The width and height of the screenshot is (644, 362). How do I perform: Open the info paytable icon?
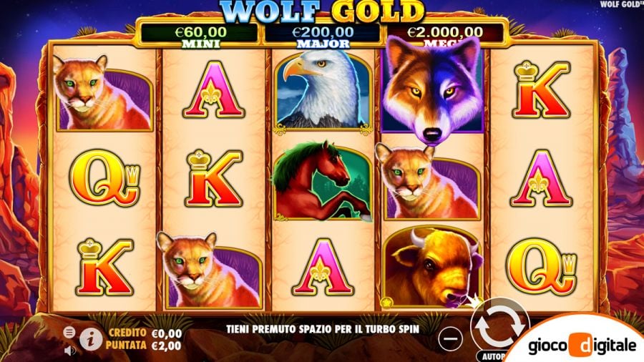pos(91,339)
